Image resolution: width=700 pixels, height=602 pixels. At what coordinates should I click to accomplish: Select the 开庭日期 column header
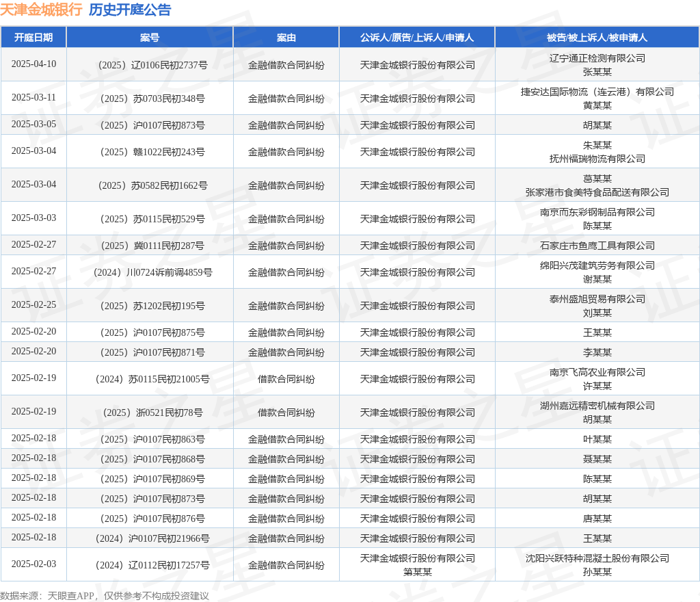click(33, 38)
